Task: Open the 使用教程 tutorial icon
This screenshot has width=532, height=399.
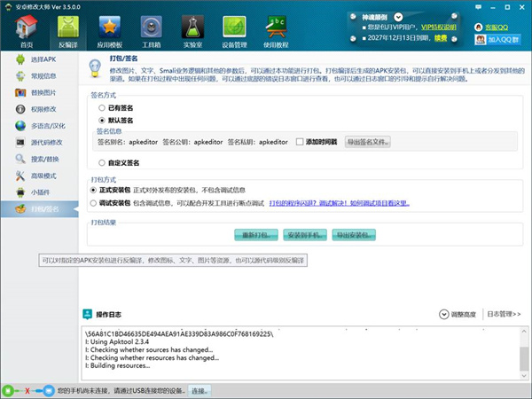Action: click(278, 28)
